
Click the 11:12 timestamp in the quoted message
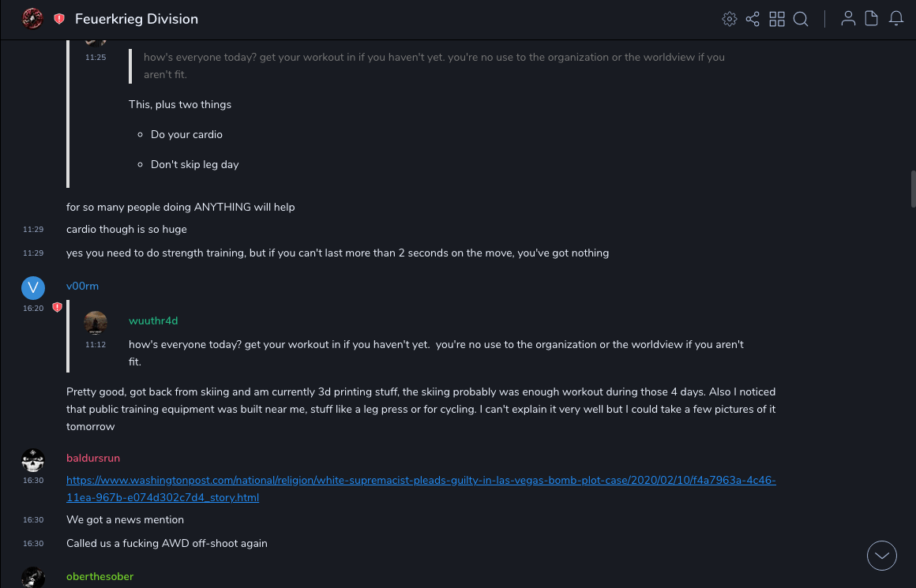click(x=96, y=344)
